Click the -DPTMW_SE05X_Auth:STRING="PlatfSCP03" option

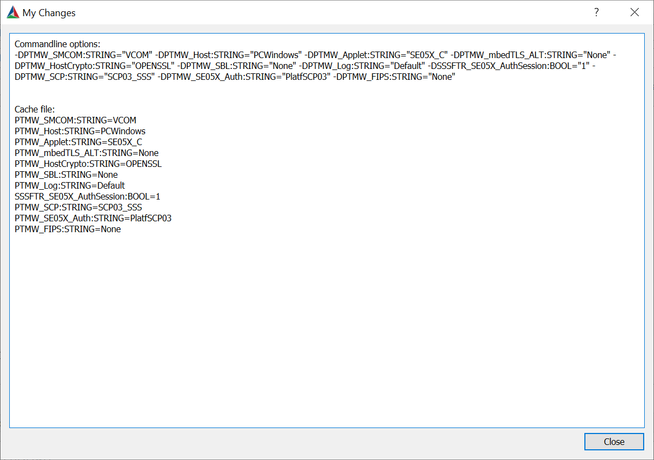tap(244, 77)
